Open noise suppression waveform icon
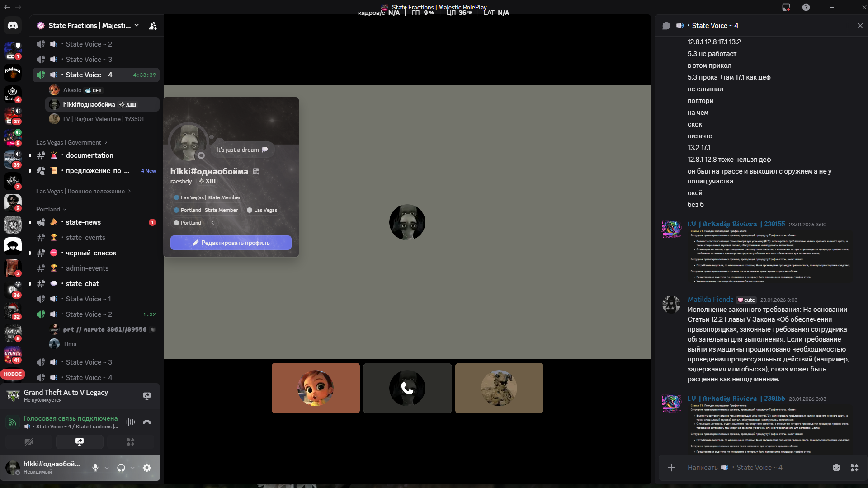The width and height of the screenshot is (868, 488). tap(131, 422)
